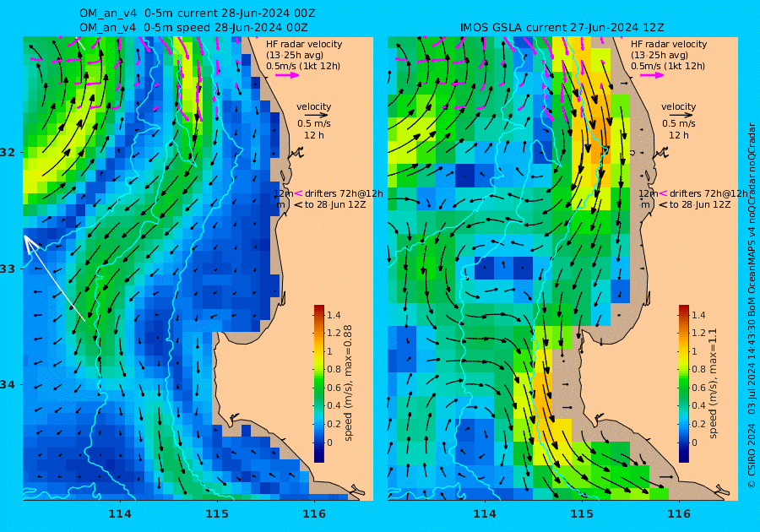Click longitude label '114' under right map
This screenshot has height=532, width=760.
(x=484, y=514)
